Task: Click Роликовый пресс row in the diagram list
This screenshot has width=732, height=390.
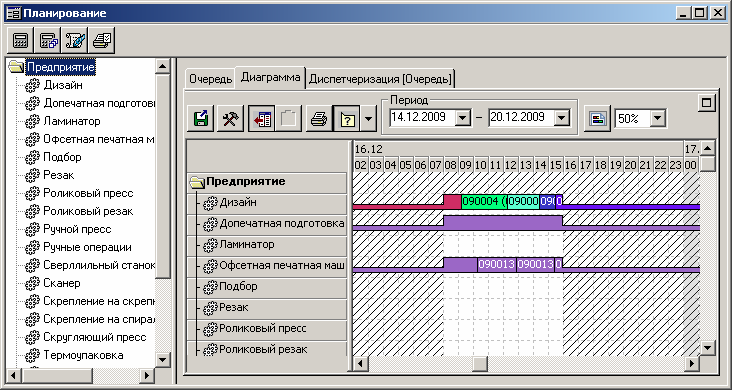Action: point(267,329)
